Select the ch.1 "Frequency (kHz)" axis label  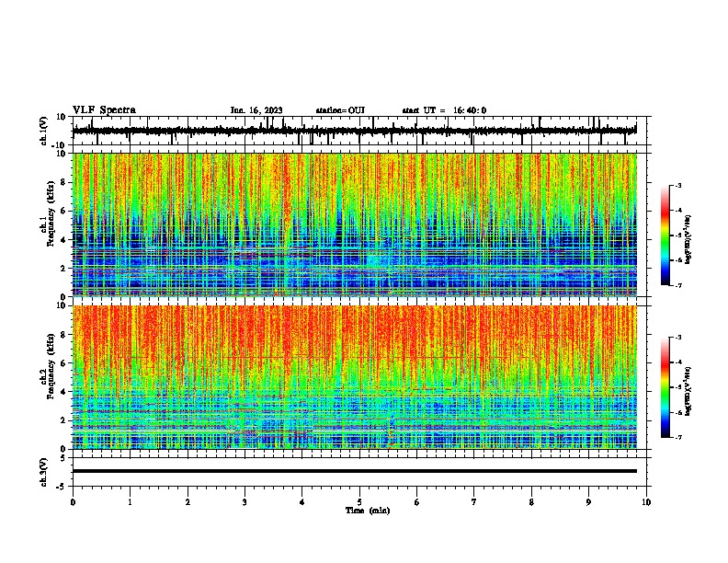click(x=51, y=213)
